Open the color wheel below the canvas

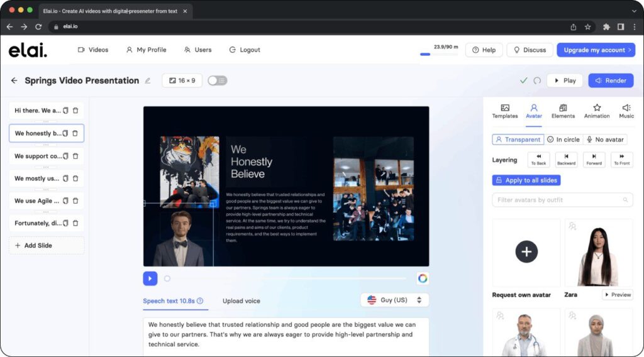click(423, 278)
